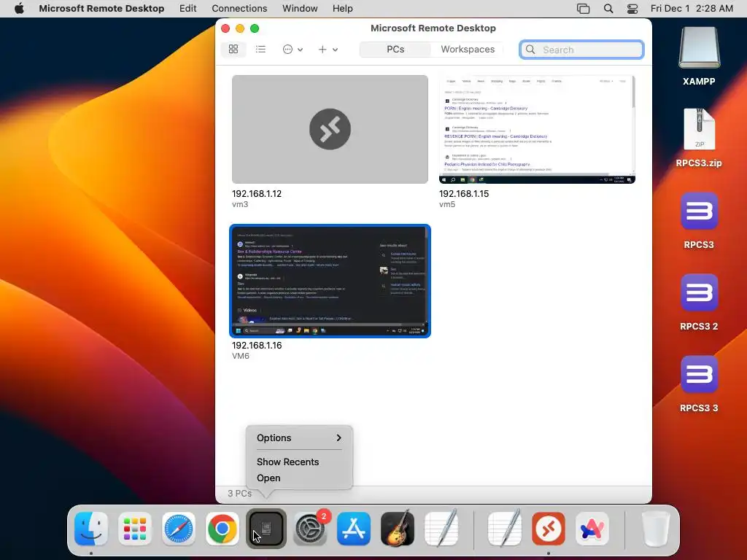Click the vm3 name text

click(240, 204)
